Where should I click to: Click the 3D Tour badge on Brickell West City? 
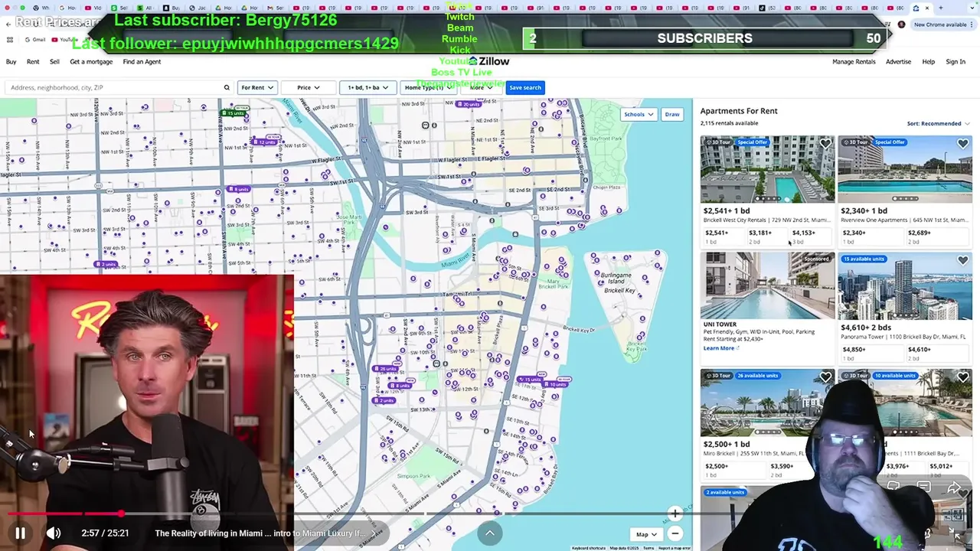coord(718,142)
